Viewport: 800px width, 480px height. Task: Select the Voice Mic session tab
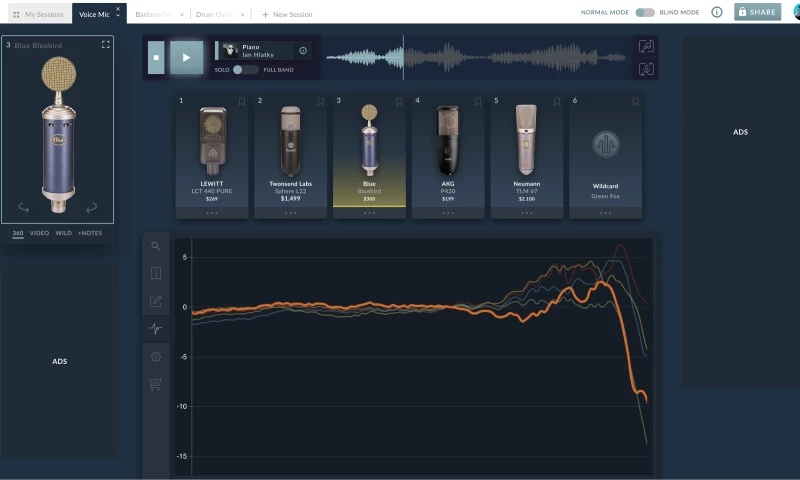tap(94, 14)
